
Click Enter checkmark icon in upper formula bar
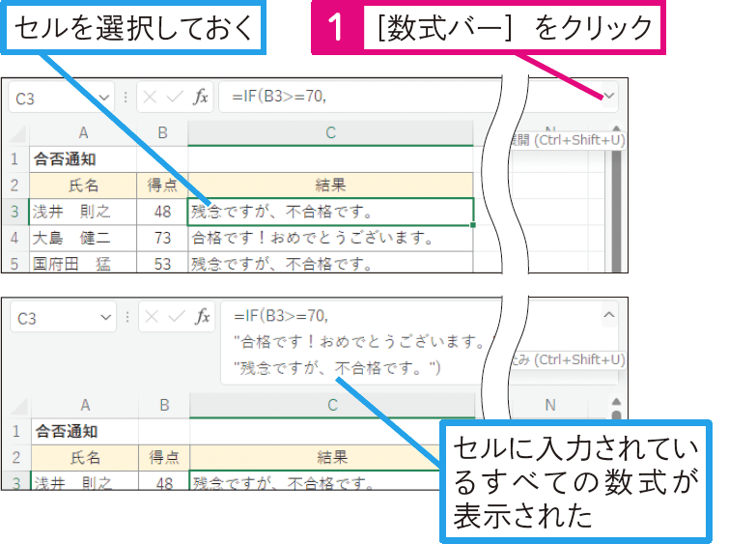[x=175, y=98]
